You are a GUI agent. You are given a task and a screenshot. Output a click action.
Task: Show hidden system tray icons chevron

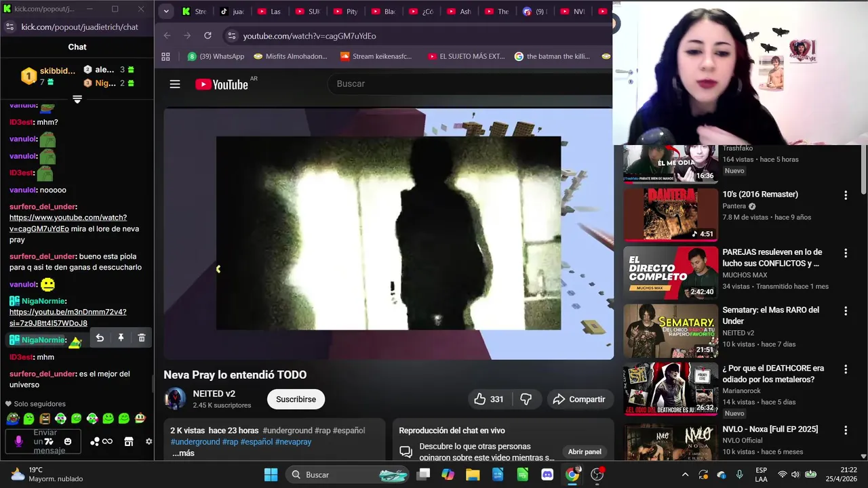coord(685,474)
